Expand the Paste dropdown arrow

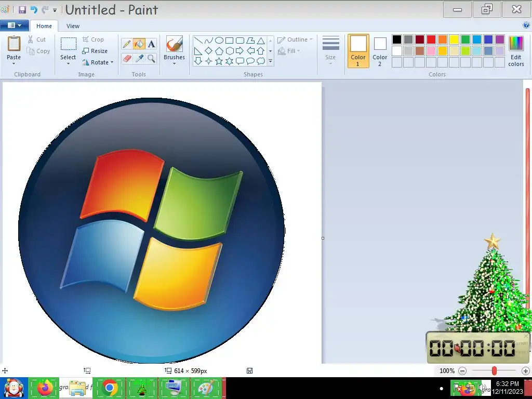pyautogui.click(x=14, y=63)
